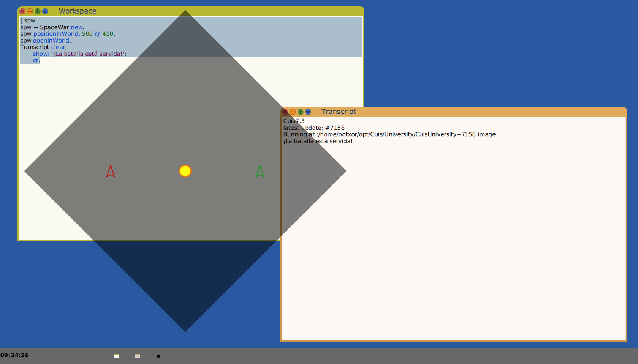Close the Transcript window

285,112
